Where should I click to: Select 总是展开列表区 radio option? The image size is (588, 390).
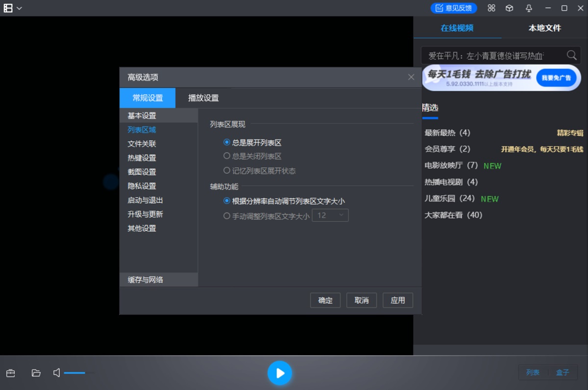click(x=226, y=142)
